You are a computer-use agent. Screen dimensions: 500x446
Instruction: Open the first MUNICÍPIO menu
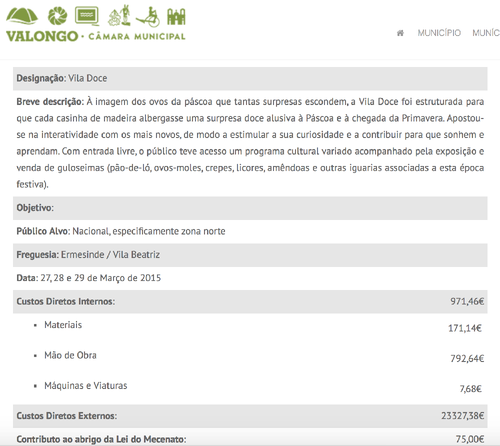pos(439,33)
